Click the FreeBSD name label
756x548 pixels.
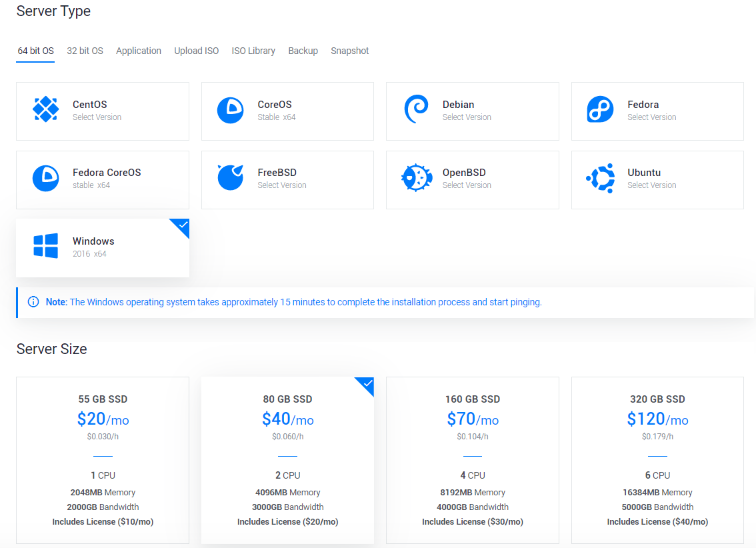(277, 173)
